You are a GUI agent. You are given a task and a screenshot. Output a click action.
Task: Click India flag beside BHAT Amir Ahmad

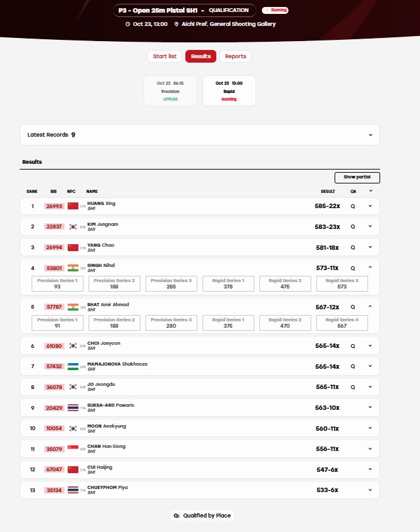pos(73,307)
